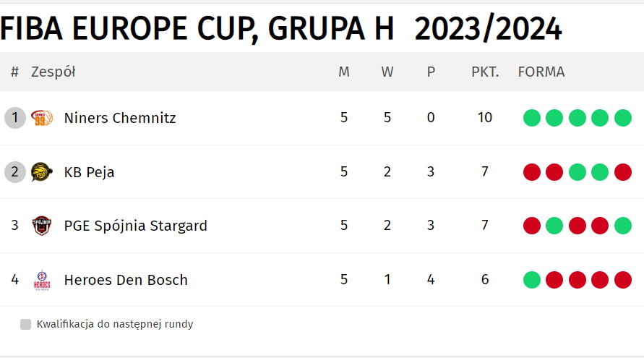The height and width of the screenshot is (358, 644).
Task: Click Heroes Den Bosch's only green form dot
Action: click(532, 280)
